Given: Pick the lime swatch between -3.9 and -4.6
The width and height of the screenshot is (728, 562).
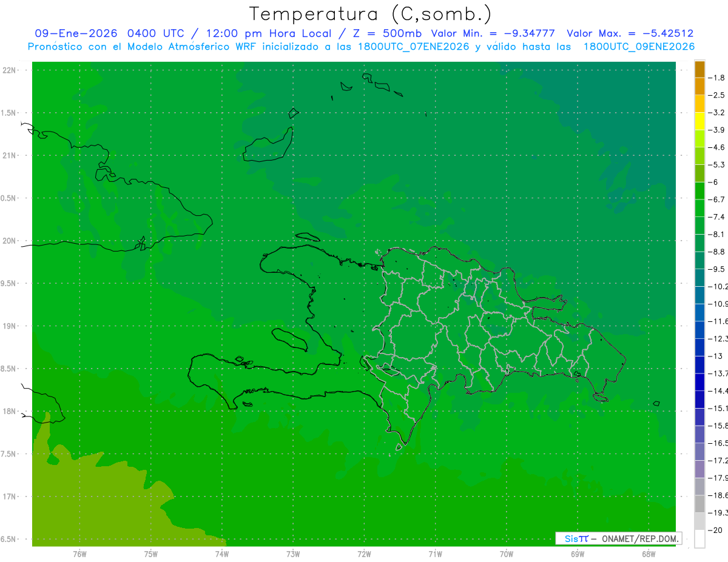Looking at the screenshot, I should click(699, 139).
